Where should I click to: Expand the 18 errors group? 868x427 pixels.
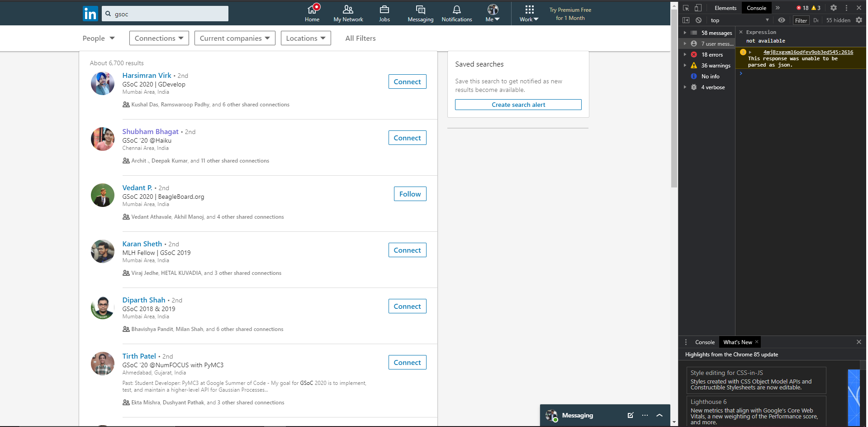[685, 54]
